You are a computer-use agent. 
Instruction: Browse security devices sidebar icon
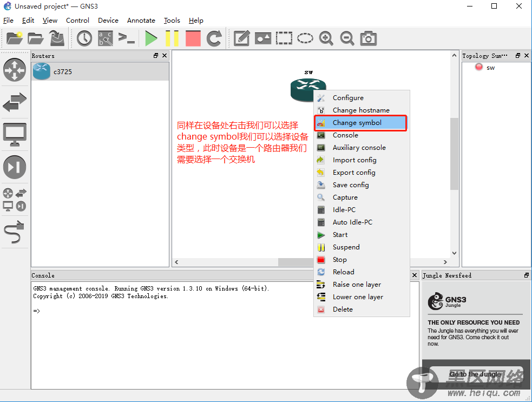pos(15,167)
